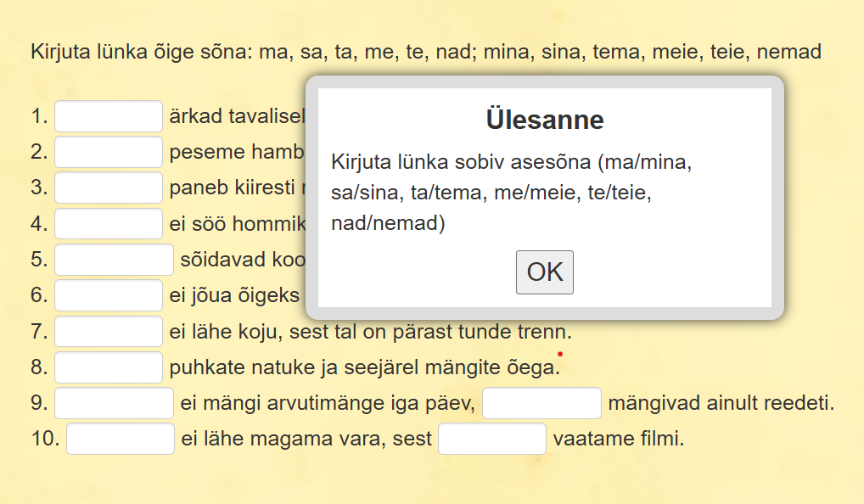
Task: Select the blank before "vaatame filmi"
Action: [x=491, y=439]
